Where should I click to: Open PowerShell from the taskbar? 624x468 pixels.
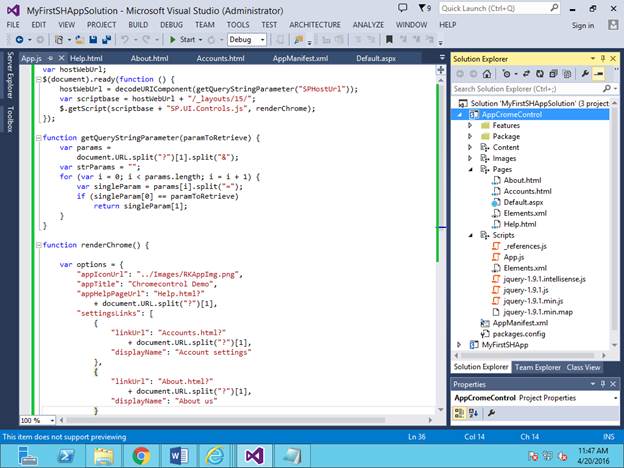click(66, 456)
